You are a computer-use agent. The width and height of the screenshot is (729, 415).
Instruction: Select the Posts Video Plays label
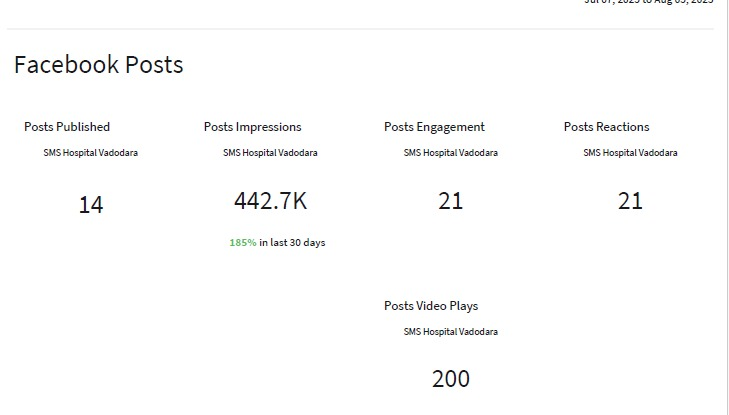431,306
